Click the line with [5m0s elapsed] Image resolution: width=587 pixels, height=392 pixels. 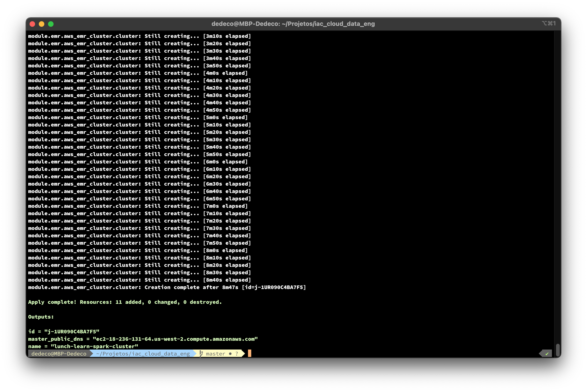click(x=138, y=117)
